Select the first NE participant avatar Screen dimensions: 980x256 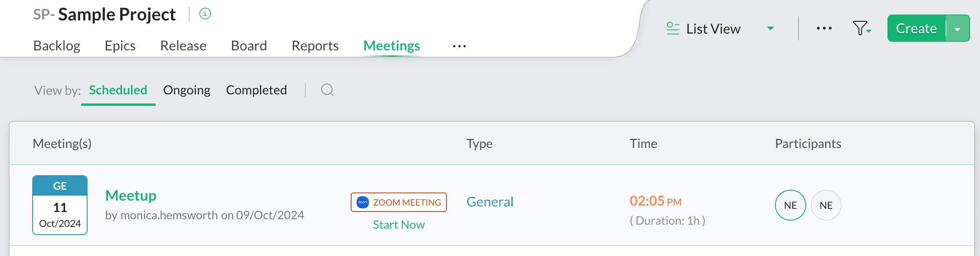(790, 205)
